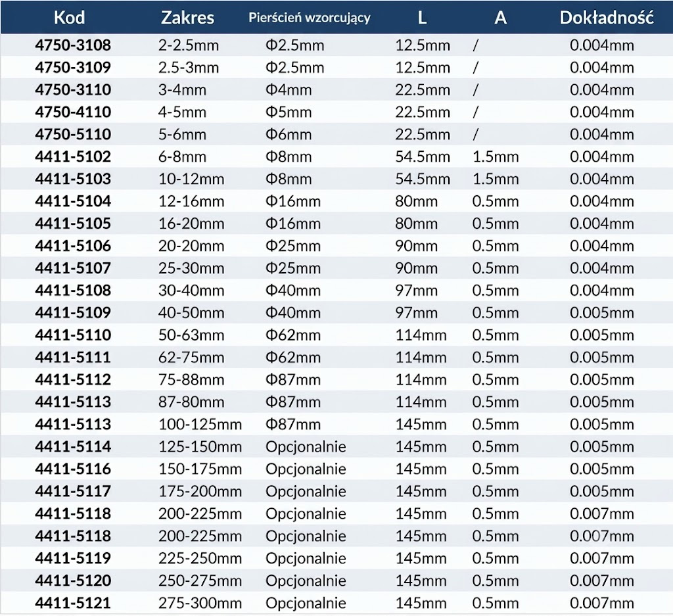The image size is (673, 616).
Task: Select product code 4411-5109
Action: pyautogui.click(x=73, y=312)
